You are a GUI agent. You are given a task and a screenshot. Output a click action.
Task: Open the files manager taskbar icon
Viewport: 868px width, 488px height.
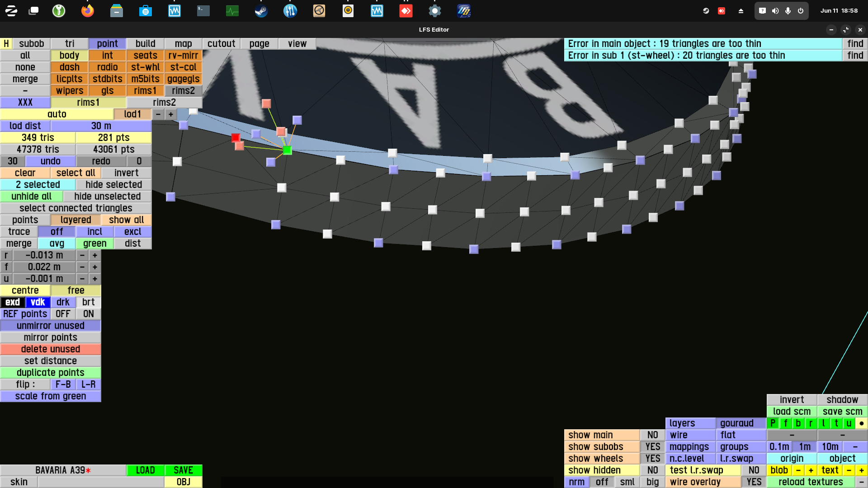point(117,11)
